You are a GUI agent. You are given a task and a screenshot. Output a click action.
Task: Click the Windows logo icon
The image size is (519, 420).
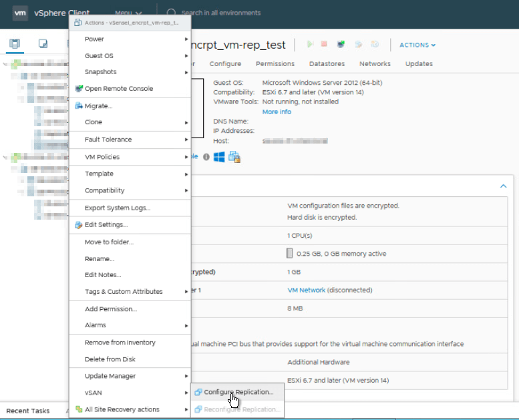(x=219, y=157)
